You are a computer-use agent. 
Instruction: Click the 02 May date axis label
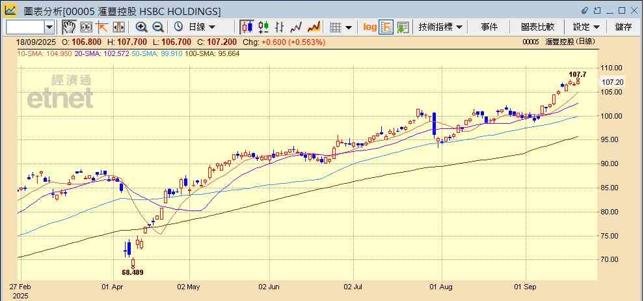pyautogui.click(x=189, y=287)
